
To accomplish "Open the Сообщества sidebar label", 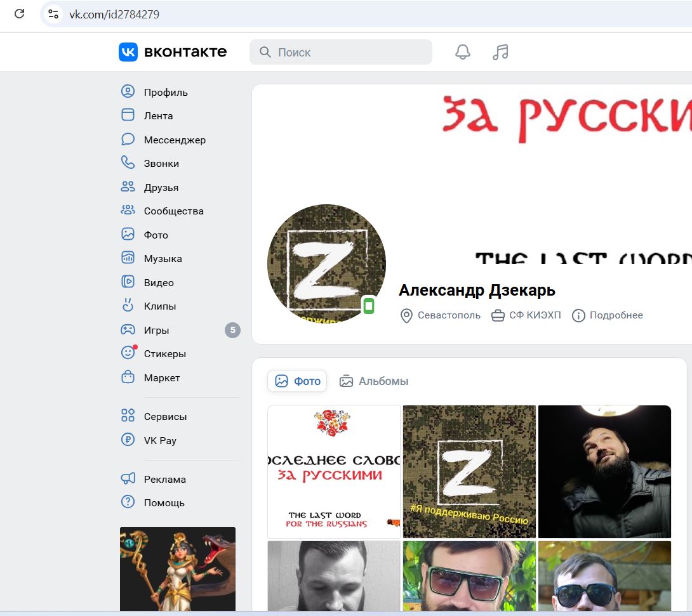I will [x=174, y=211].
